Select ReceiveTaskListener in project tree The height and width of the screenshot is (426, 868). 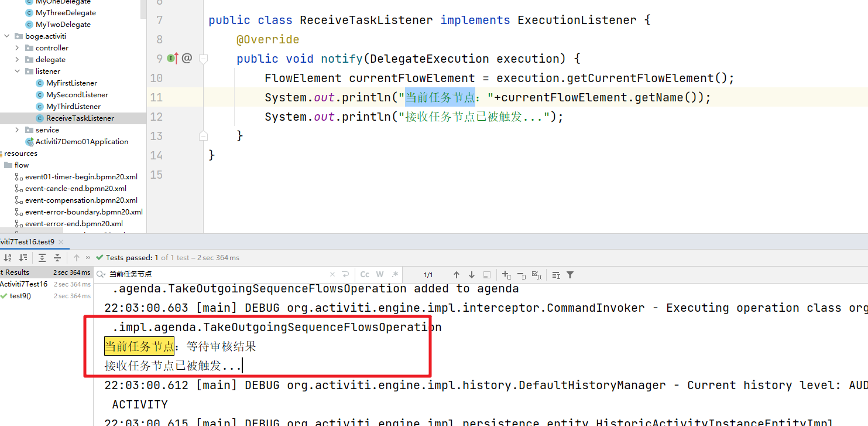tap(80, 118)
